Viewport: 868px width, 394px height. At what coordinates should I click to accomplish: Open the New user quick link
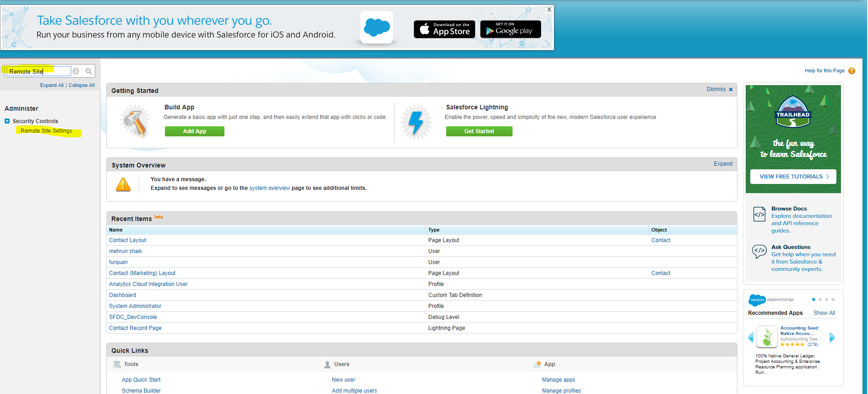click(344, 380)
